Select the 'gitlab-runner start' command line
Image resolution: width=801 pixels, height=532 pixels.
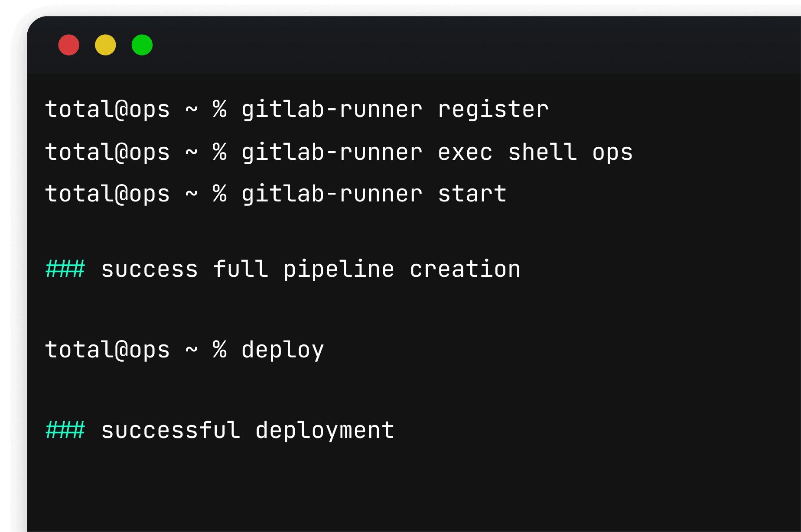pyautogui.click(x=276, y=194)
